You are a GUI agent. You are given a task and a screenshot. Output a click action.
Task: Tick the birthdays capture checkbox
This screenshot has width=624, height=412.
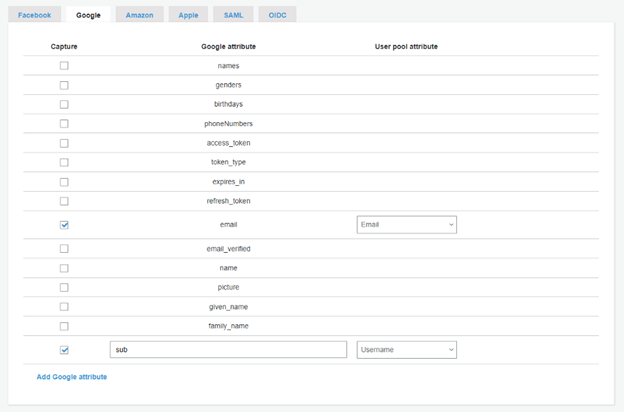point(64,104)
